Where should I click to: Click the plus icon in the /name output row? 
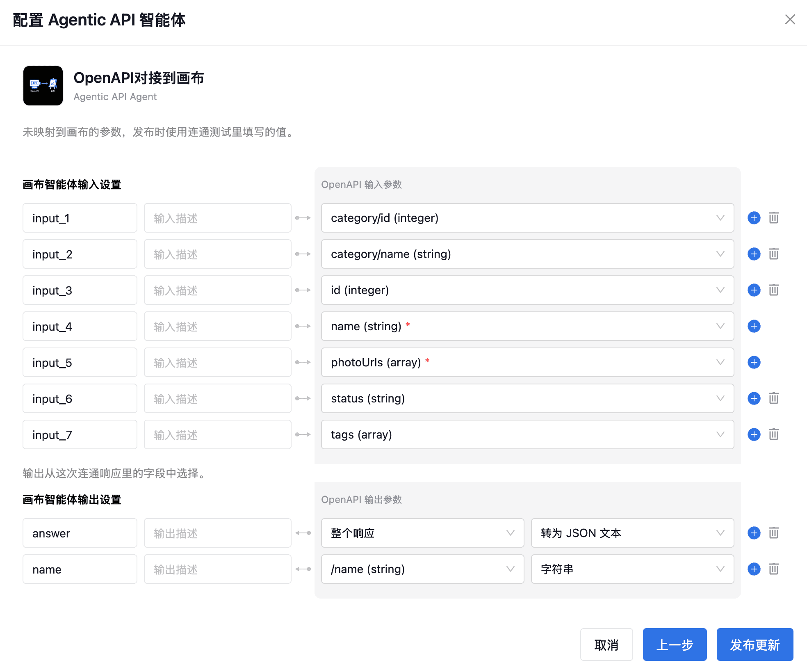754,569
